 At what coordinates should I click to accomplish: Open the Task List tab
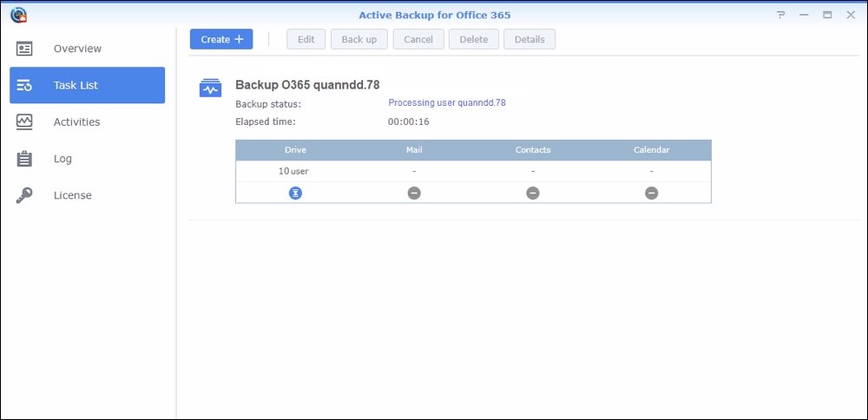(87, 85)
